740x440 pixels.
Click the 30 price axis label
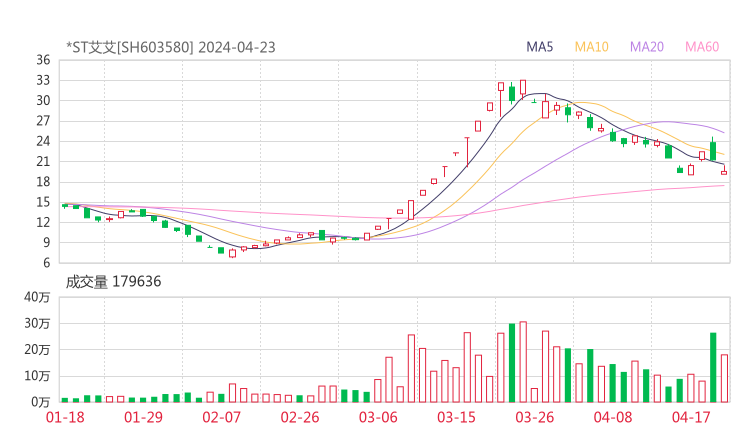43,101
